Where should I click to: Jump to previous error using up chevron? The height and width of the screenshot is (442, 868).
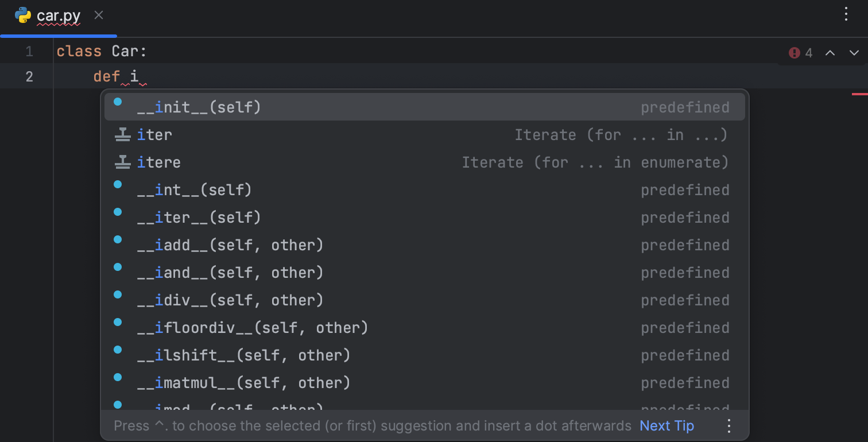click(x=830, y=52)
